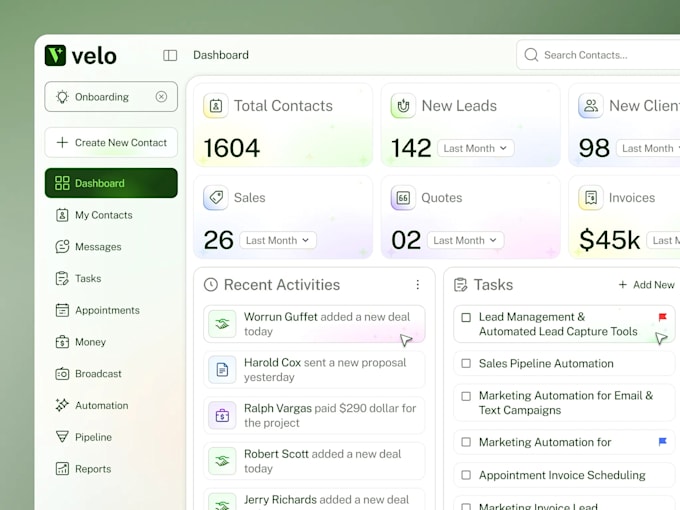680x510 pixels.
Task: Click the $45k invoices value
Action: point(609,240)
